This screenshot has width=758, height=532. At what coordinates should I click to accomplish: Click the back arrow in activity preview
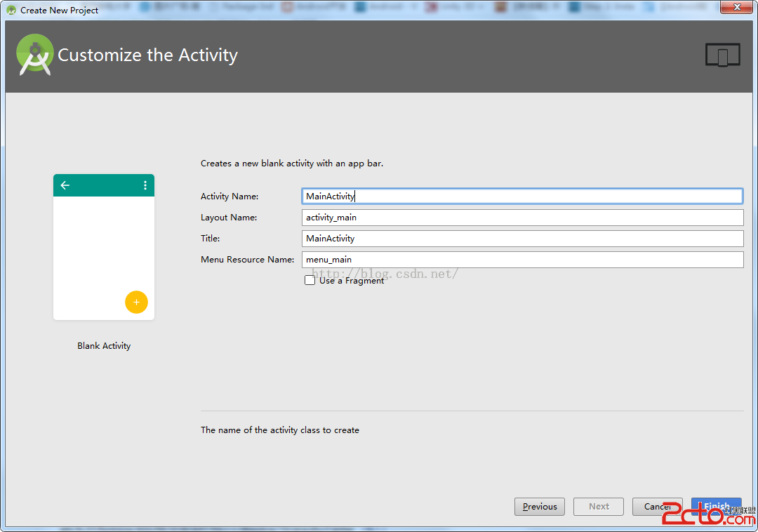point(65,185)
